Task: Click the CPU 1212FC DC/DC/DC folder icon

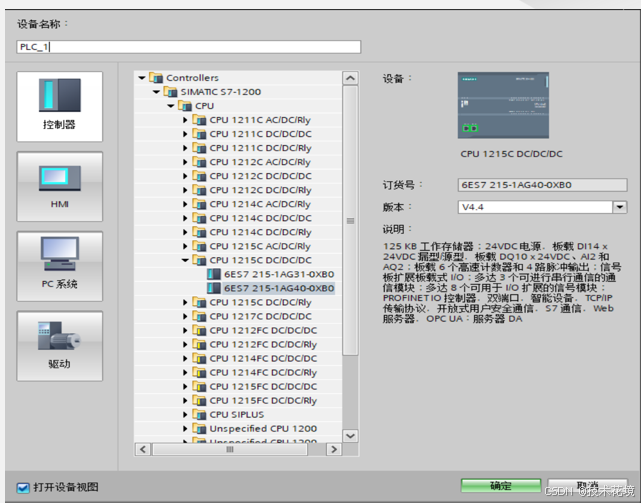Action: (199, 330)
